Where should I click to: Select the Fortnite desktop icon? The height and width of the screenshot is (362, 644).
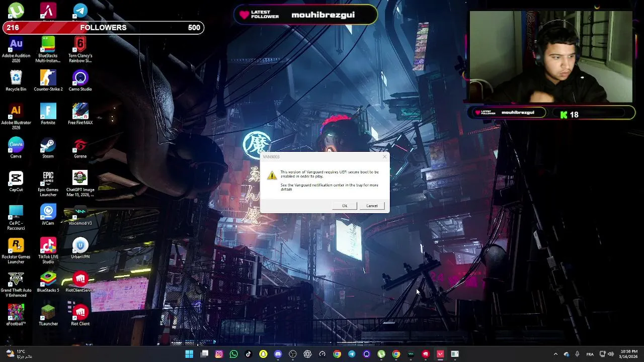[x=48, y=115]
